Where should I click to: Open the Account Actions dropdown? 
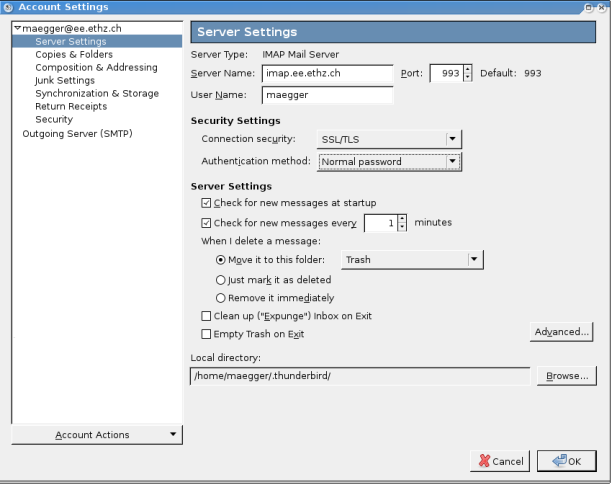click(x=97, y=435)
